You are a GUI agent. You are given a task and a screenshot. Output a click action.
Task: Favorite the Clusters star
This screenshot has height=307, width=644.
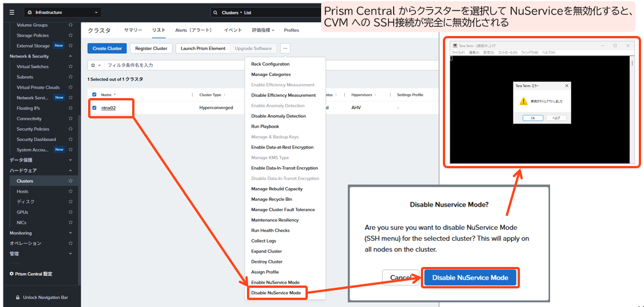pos(71,181)
